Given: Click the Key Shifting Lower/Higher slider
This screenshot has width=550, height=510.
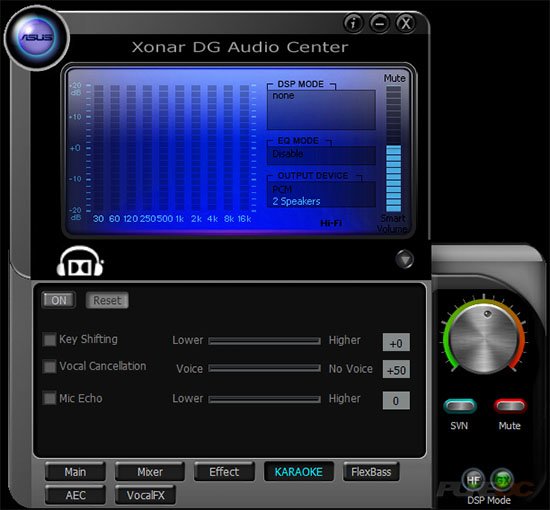Looking at the screenshot, I should point(264,341).
